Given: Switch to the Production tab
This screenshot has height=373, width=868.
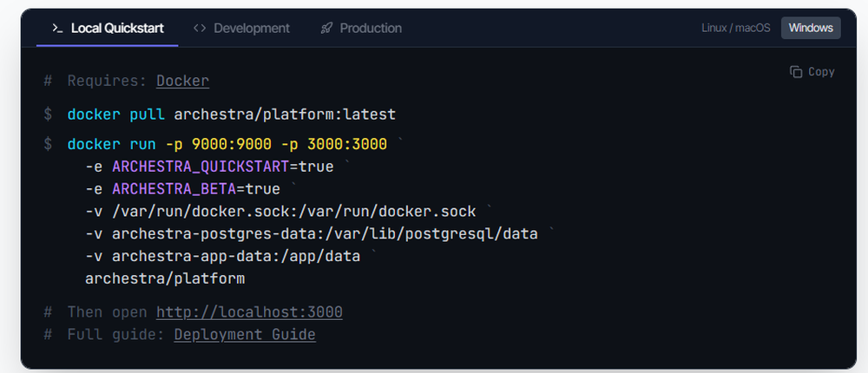Looking at the screenshot, I should [361, 29].
